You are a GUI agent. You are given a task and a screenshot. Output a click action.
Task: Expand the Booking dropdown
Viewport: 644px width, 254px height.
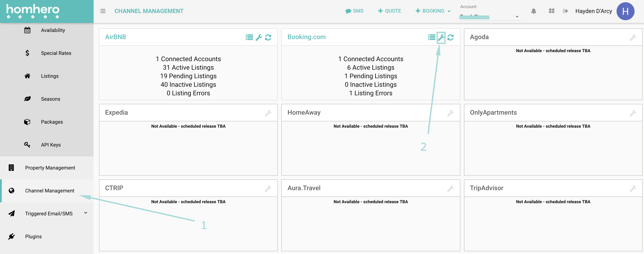(433, 11)
